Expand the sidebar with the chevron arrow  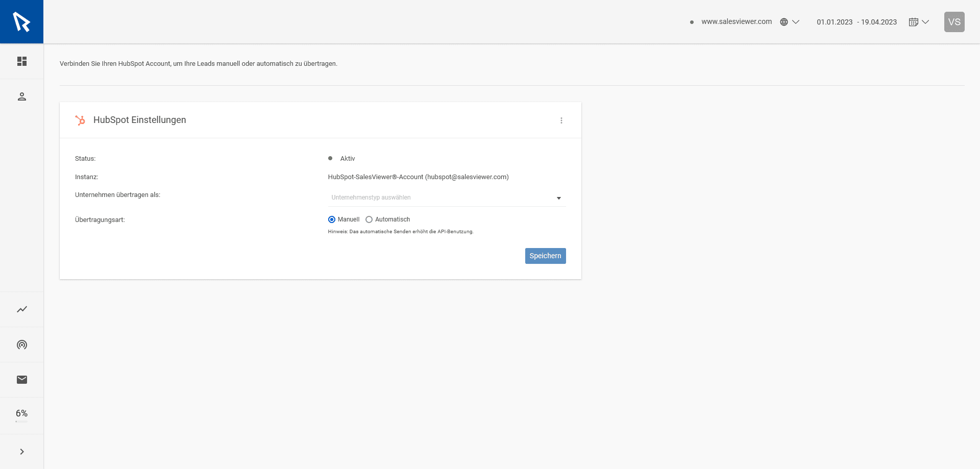click(22, 452)
